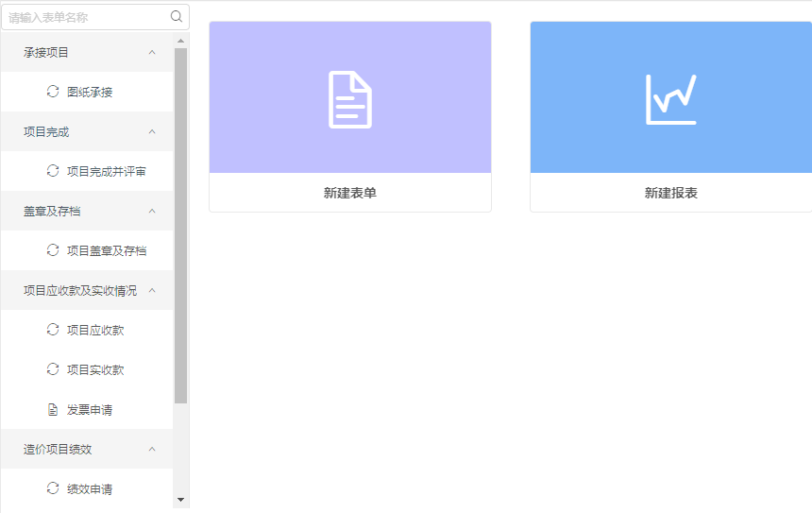Click the document icon on 新建表单 card

pos(350,99)
